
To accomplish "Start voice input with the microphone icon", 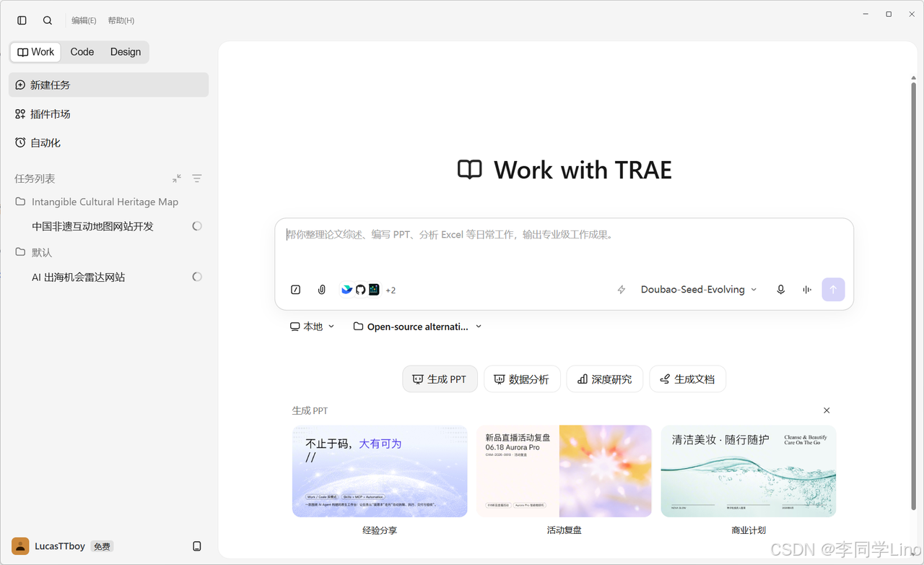I will pos(780,290).
